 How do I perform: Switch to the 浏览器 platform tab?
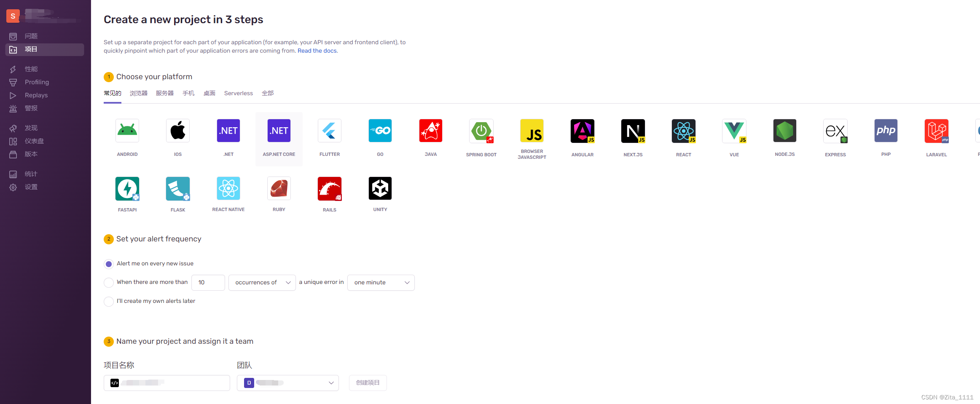(x=139, y=93)
